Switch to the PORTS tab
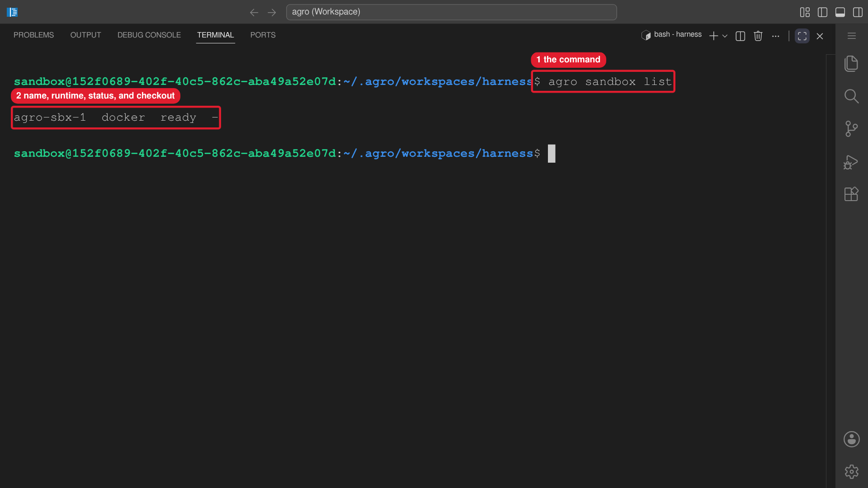Screen dimensions: 868x488 263,35
